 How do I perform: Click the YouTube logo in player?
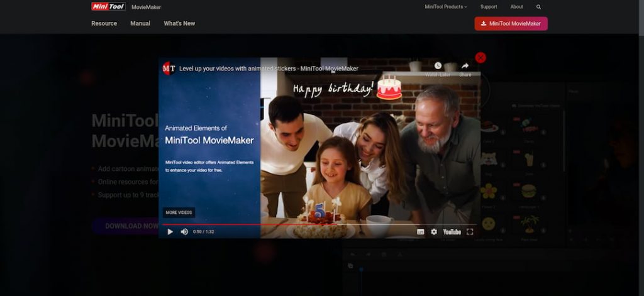tap(452, 232)
